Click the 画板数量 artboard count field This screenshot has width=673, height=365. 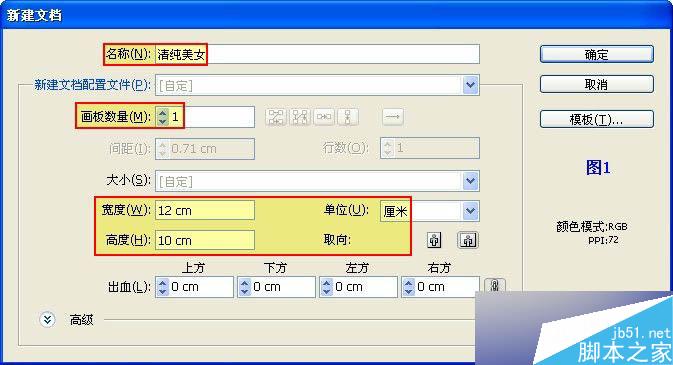pos(205,117)
